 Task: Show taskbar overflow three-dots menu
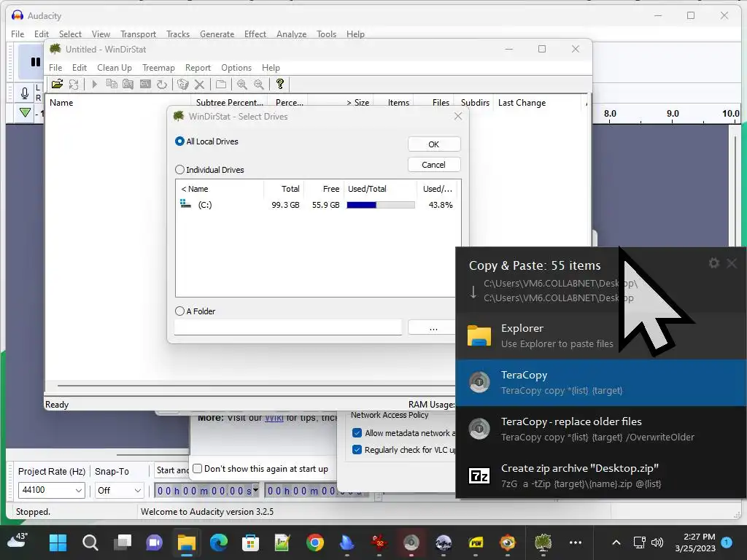click(x=576, y=542)
